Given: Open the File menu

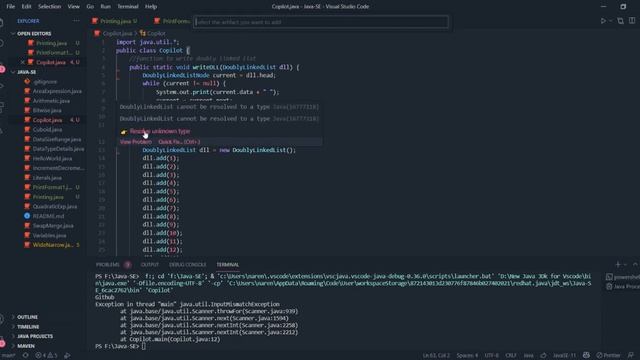Looking at the screenshot, I should (11, 7).
